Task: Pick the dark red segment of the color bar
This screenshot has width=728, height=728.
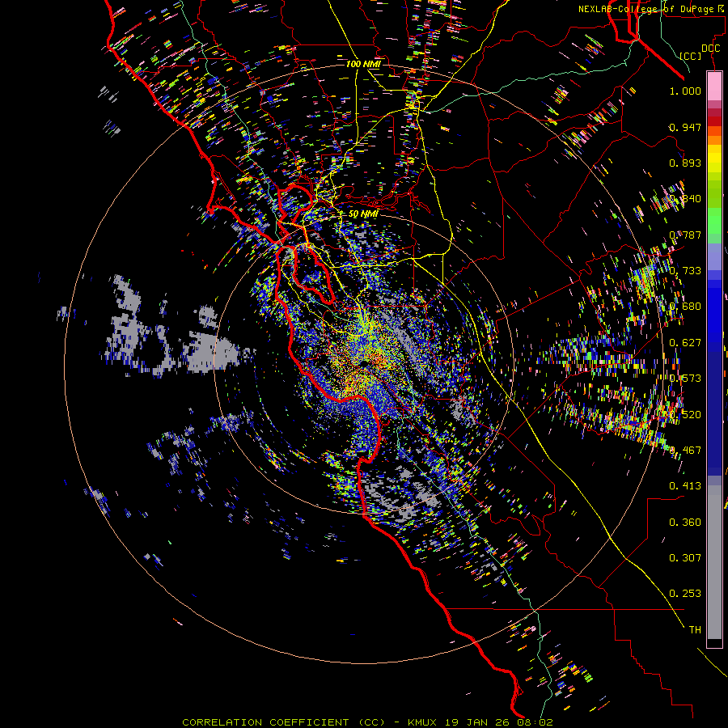Action: pyautogui.click(x=714, y=121)
